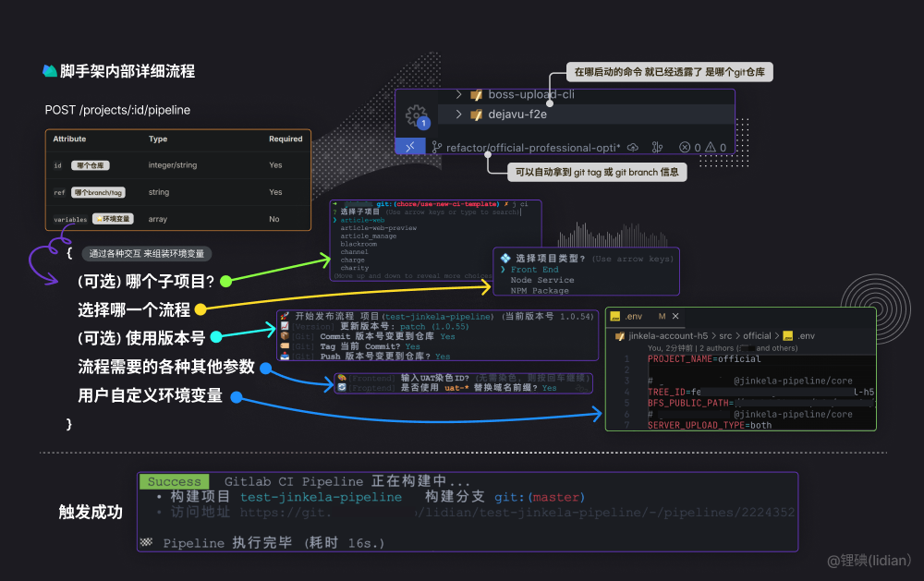924x581 pixels.
Task: Click the refactor/official-professional-opti* branch name
Action: [533, 146]
